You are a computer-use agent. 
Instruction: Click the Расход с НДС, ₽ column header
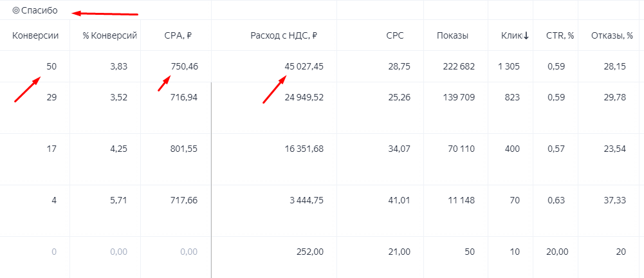[284, 36]
